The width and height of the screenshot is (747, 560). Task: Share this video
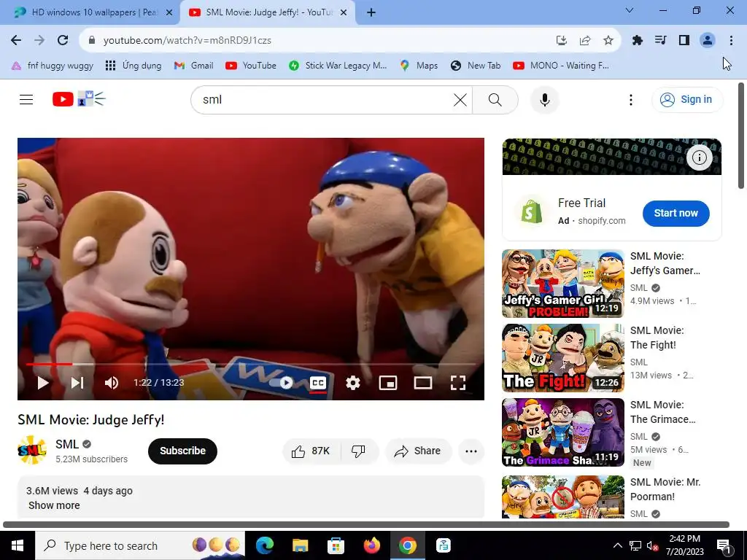coord(418,451)
